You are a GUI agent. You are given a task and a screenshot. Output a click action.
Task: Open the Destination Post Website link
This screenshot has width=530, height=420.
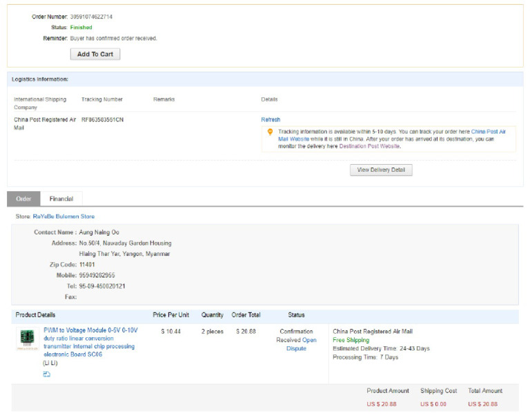369,146
